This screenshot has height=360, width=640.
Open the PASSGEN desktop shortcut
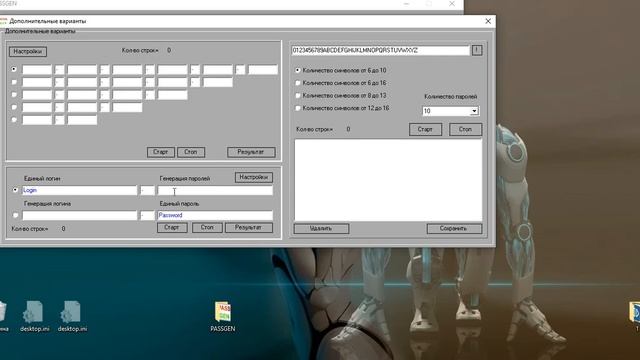pos(223,316)
